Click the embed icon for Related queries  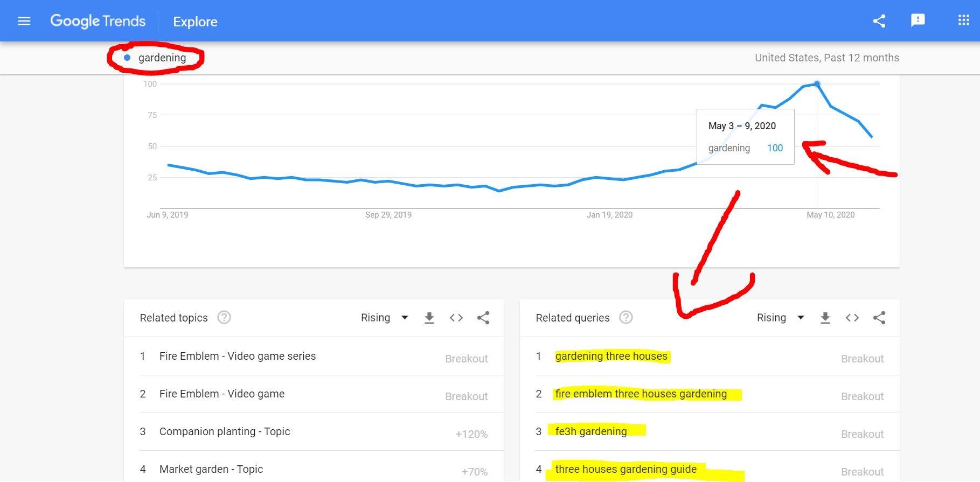(x=852, y=318)
